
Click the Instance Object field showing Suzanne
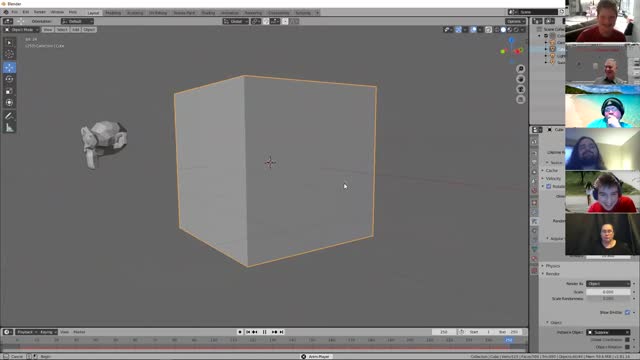pyautogui.click(x=608, y=332)
